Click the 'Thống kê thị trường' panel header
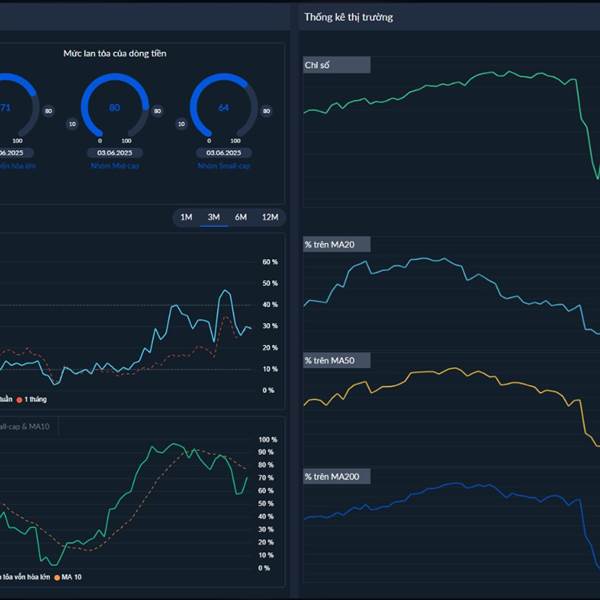This screenshot has height=600, width=600. pos(349,17)
